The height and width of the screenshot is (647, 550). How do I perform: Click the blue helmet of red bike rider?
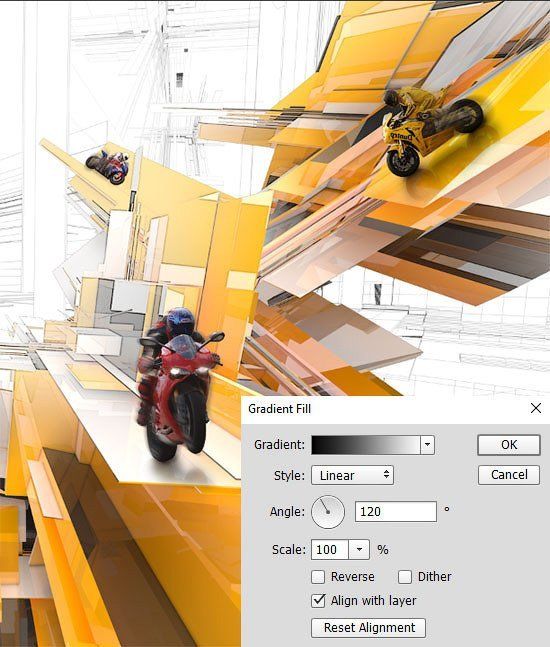[180, 321]
